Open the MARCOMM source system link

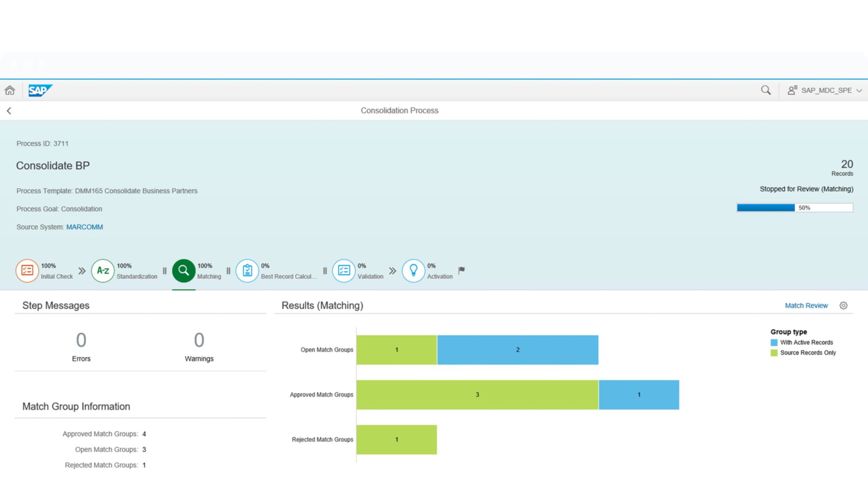(x=84, y=227)
